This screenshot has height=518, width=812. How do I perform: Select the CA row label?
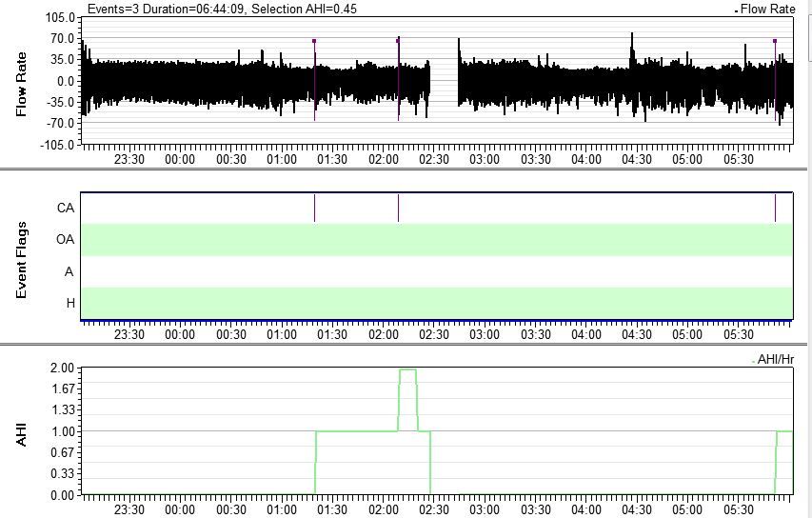pyautogui.click(x=66, y=208)
